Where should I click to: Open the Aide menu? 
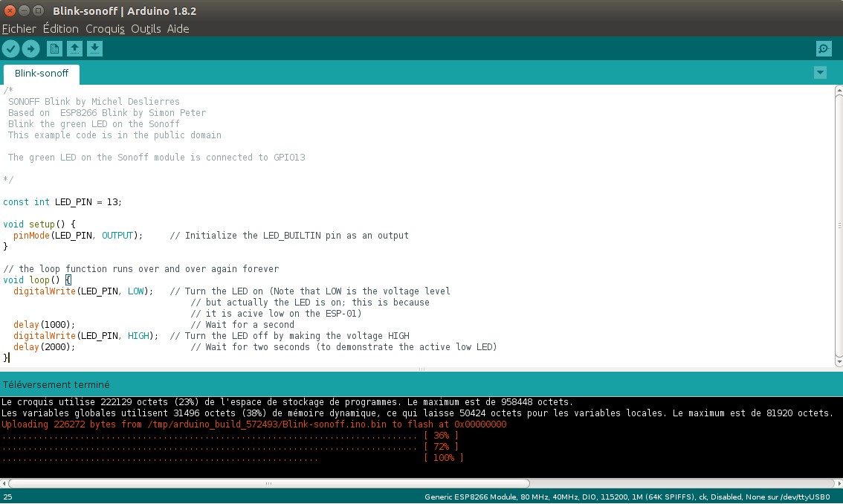(x=178, y=29)
